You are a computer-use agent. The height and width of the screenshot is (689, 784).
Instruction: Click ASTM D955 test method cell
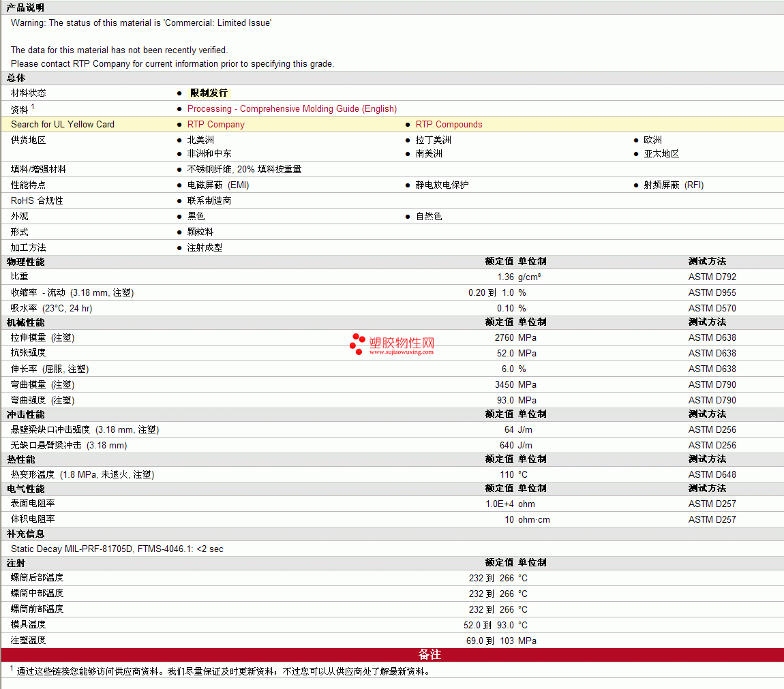point(712,292)
